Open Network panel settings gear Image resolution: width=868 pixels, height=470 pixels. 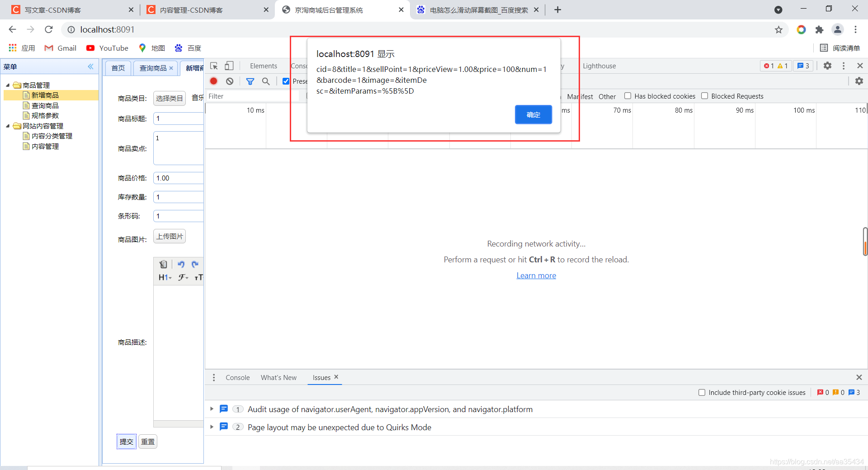pyautogui.click(x=859, y=81)
